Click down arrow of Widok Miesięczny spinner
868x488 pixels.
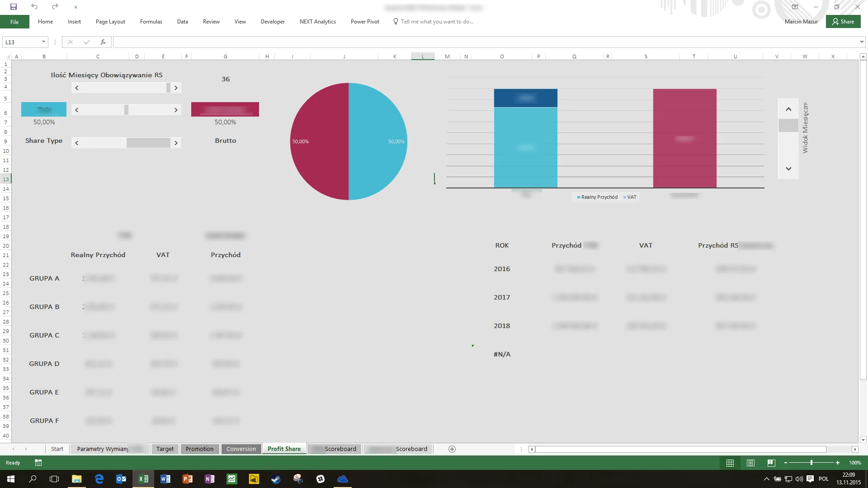788,169
